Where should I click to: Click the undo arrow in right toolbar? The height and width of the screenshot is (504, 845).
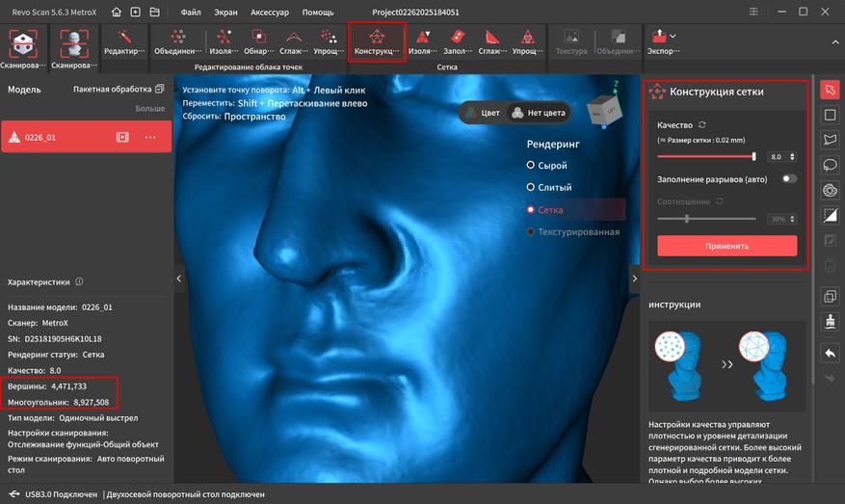(x=830, y=354)
